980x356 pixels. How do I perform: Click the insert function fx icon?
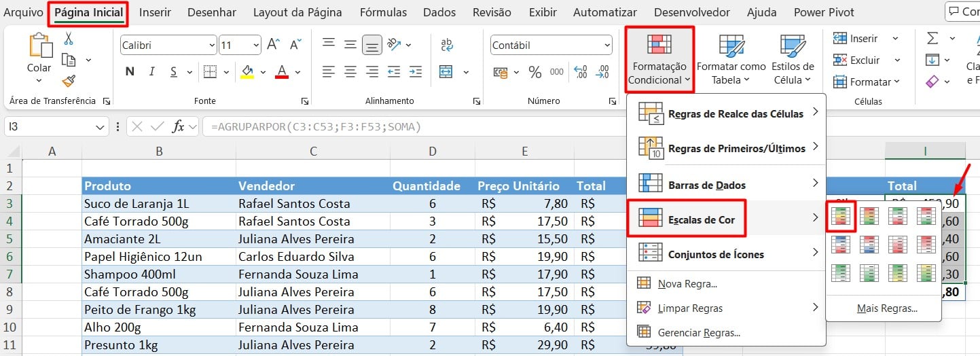pos(179,126)
